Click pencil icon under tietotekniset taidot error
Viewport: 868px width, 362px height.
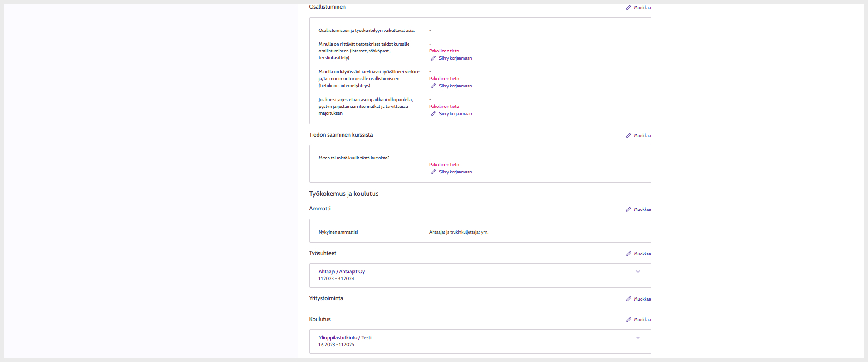pyautogui.click(x=433, y=58)
